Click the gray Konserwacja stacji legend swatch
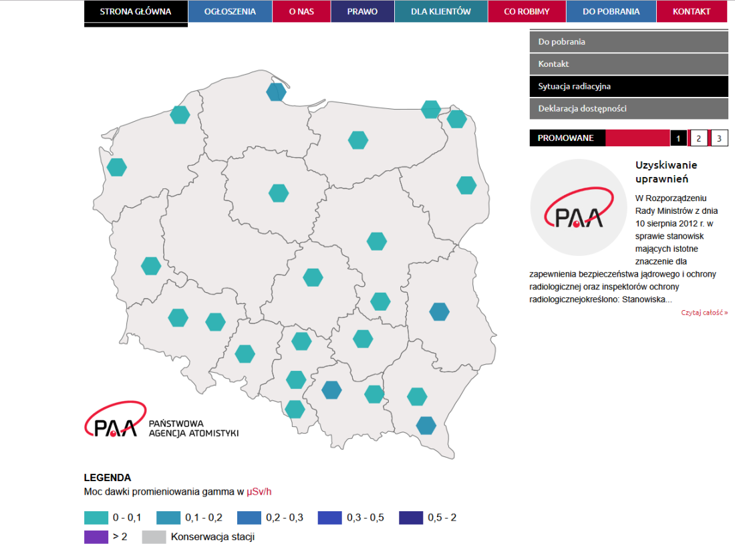Screen dimensions: 735x560 [x=154, y=537]
